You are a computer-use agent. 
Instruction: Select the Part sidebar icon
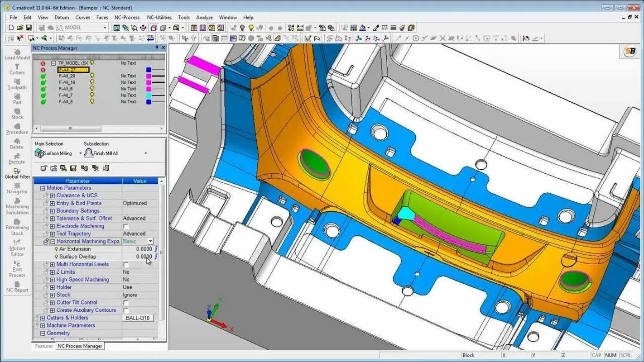pyautogui.click(x=17, y=99)
